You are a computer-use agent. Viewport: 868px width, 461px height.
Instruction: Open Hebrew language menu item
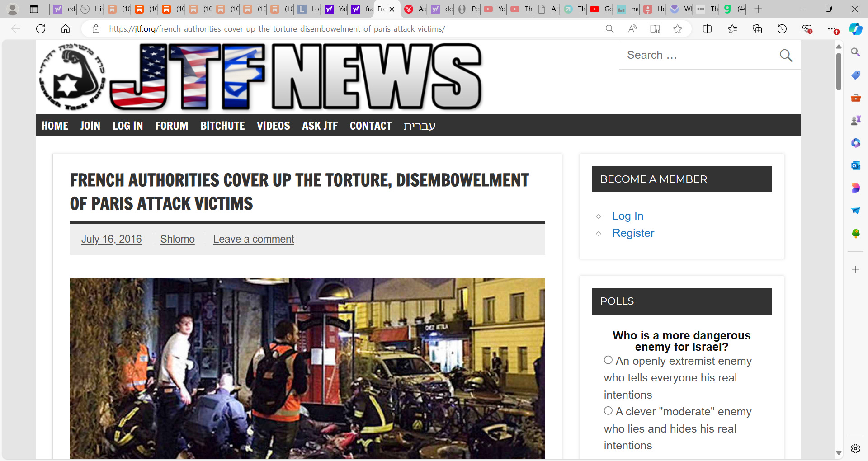(x=420, y=126)
